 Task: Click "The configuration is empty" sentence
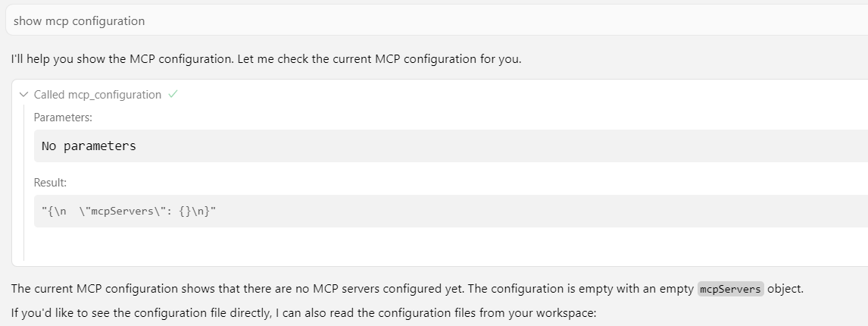(576, 289)
